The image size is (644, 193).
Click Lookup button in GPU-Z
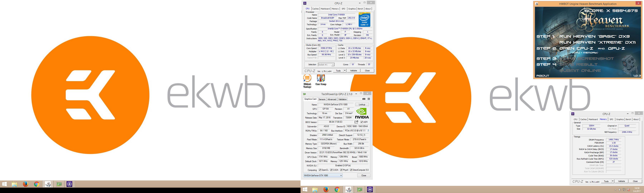(362, 105)
